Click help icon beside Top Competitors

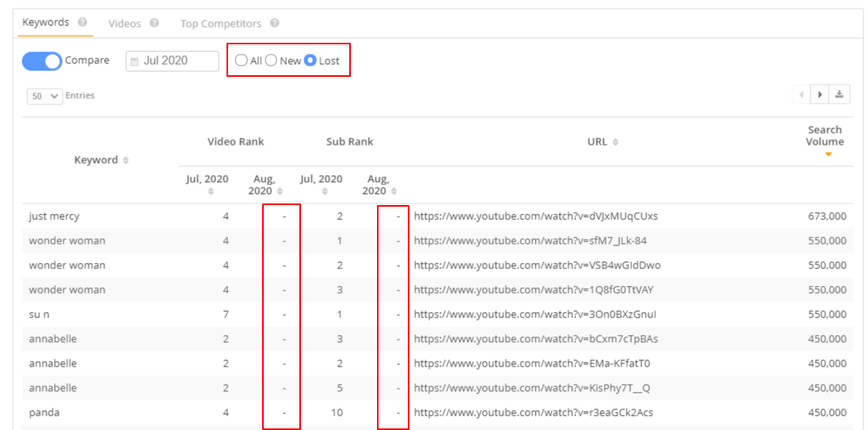coord(275,23)
